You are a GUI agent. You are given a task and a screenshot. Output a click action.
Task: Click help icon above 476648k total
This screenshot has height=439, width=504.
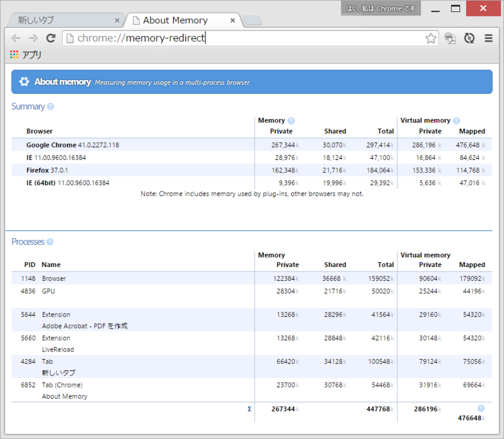[481, 408]
